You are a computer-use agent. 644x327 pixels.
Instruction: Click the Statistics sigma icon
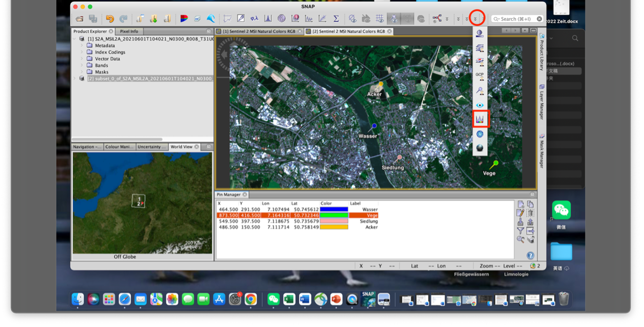tap(336, 19)
